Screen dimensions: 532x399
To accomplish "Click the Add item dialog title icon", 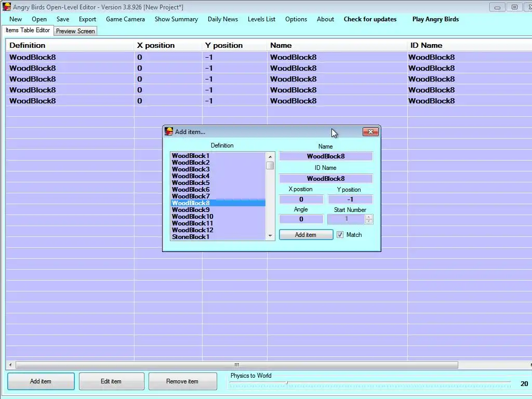I will [169, 131].
